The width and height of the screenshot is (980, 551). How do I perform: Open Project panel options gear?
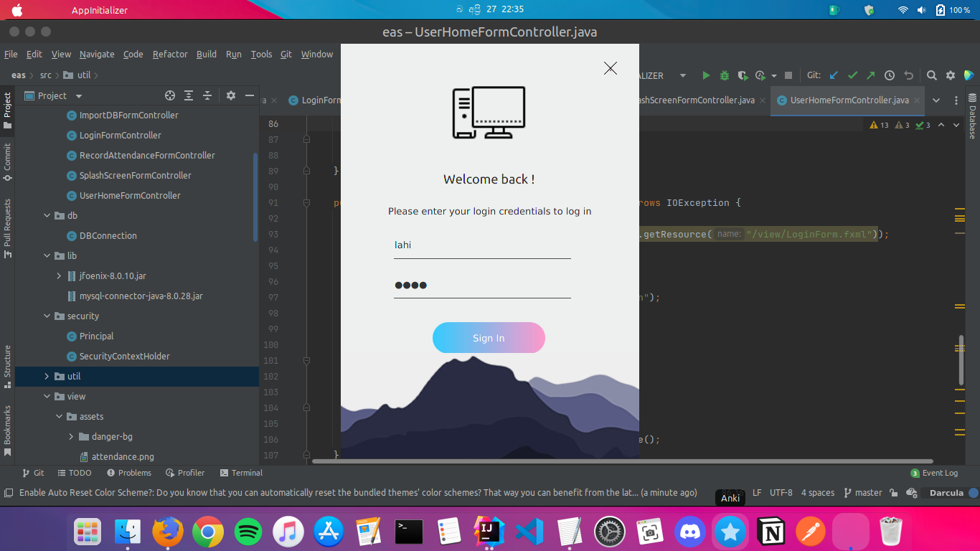tap(231, 95)
